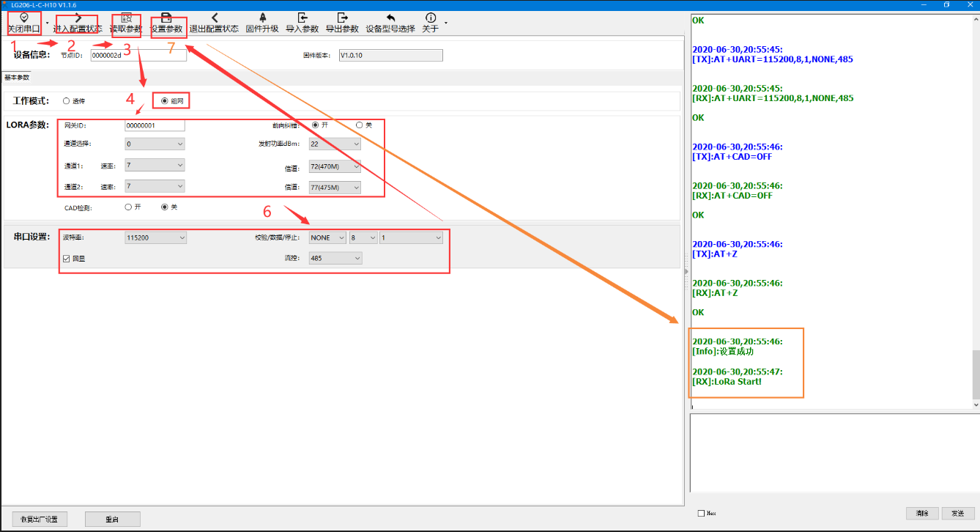Expand the 发射功率dBm dropdown showing 22
The width and height of the screenshot is (980, 532).
[335, 144]
